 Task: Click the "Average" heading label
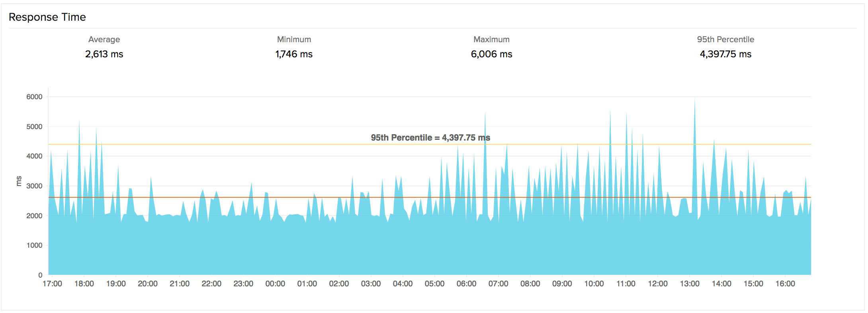pyautogui.click(x=104, y=39)
